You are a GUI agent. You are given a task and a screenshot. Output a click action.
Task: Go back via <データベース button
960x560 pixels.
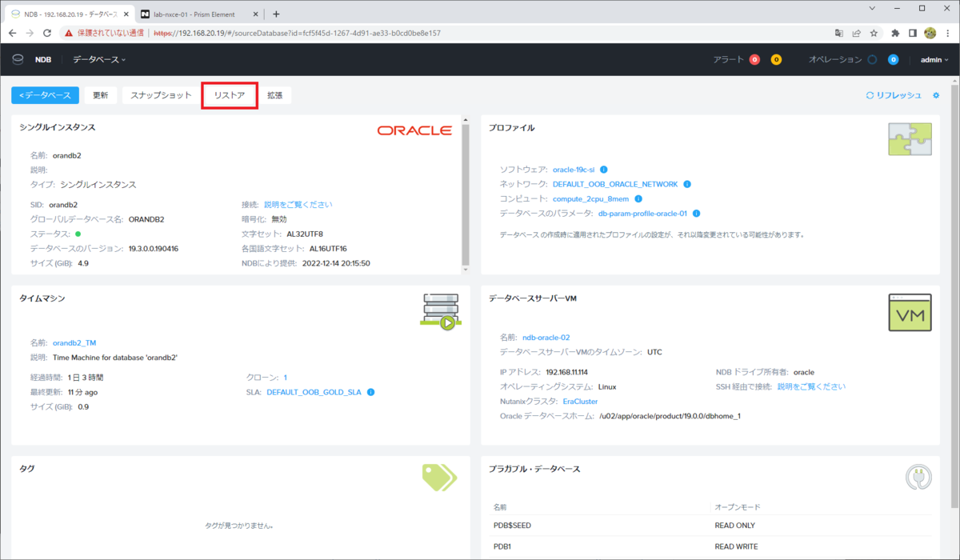click(x=45, y=95)
